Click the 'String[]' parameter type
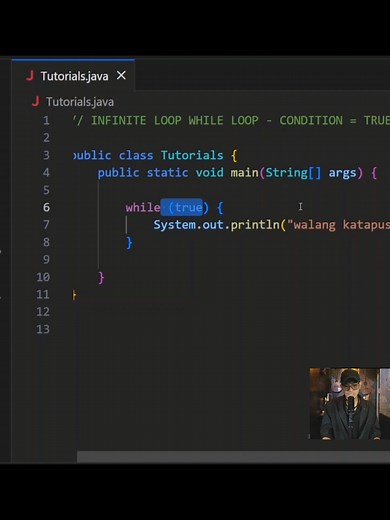 coord(293,173)
